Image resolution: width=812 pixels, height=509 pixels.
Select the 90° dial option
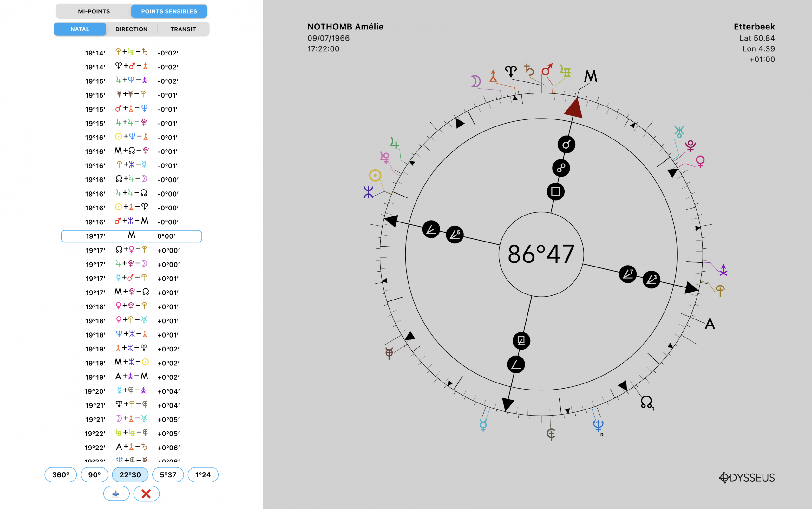(x=94, y=475)
